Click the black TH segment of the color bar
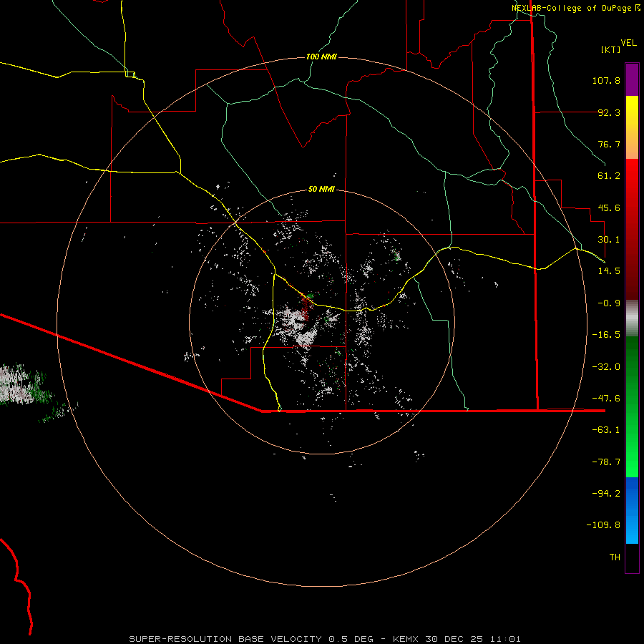Image resolution: width=644 pixels, height=644 pixels. (x=632, y=558)
